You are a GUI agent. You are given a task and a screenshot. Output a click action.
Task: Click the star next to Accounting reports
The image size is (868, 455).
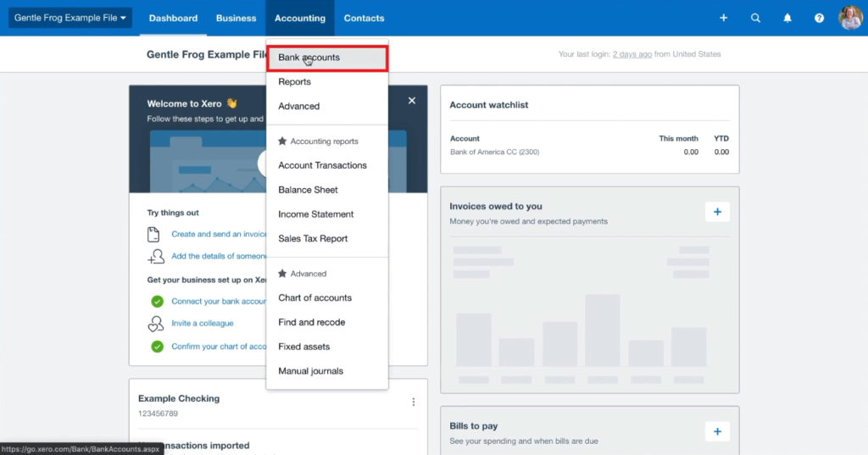pos(282,141)
